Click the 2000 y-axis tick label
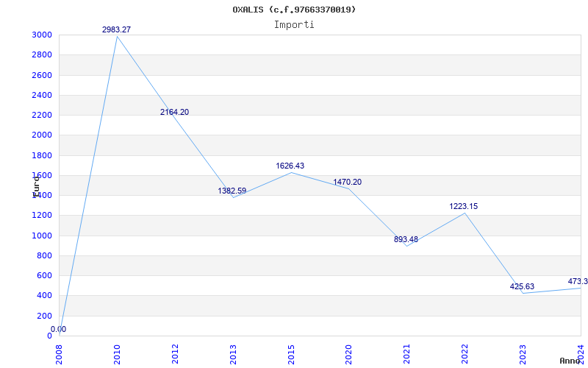The width and height of the screenshot is (588, 368). click(43, 135)
